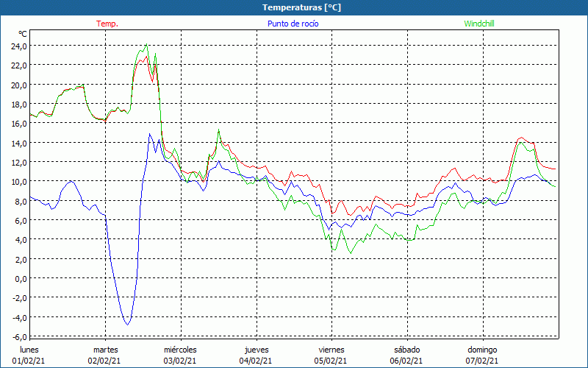Click the 24,0 y-axis value
Image resolution: width=588 pixels, height=368 pixels.
19,46
